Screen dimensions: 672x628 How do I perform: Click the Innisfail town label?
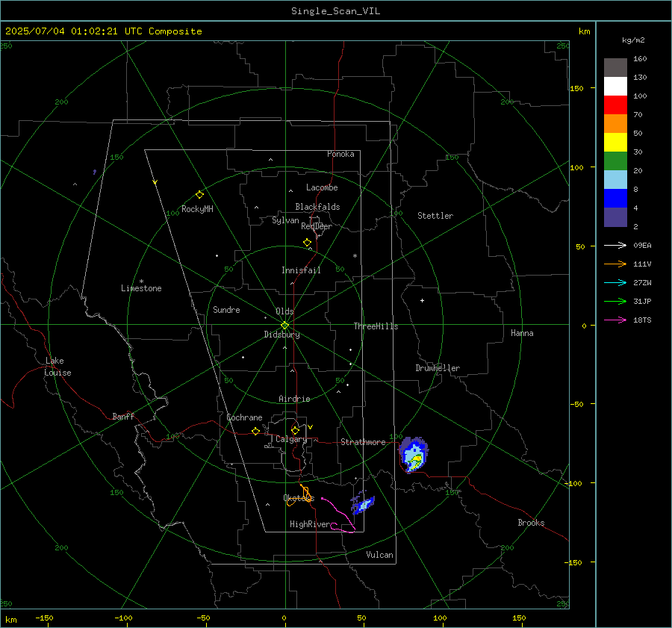(301, 270)
